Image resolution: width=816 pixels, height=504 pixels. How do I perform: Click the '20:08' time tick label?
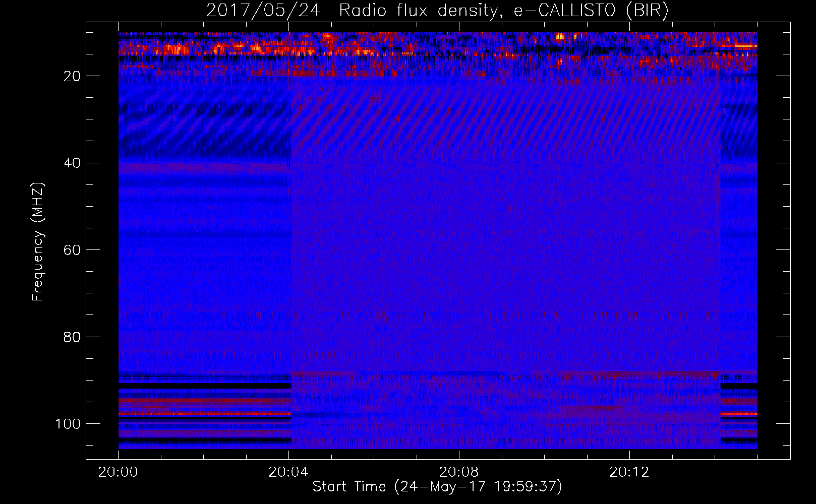click(459, 472)
